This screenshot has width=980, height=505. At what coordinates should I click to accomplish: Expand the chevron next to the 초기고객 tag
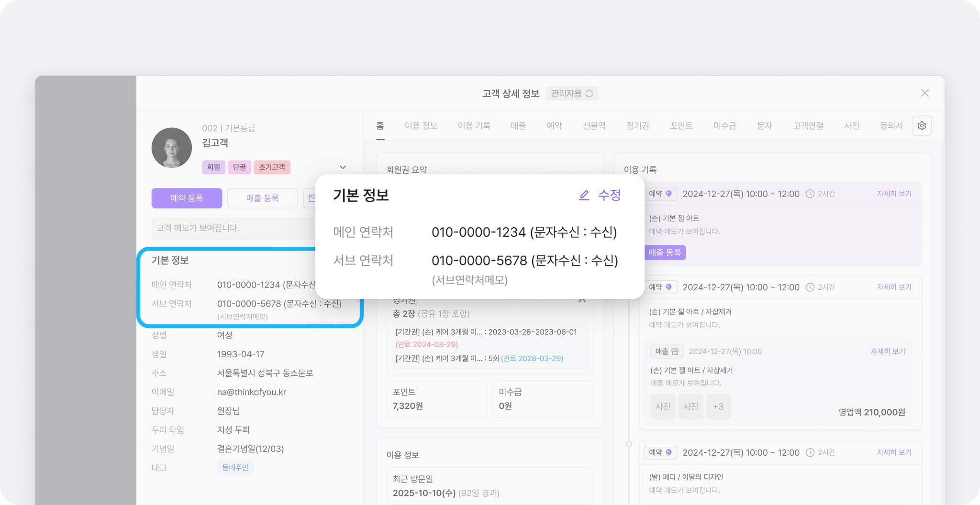tap(343, 167)
